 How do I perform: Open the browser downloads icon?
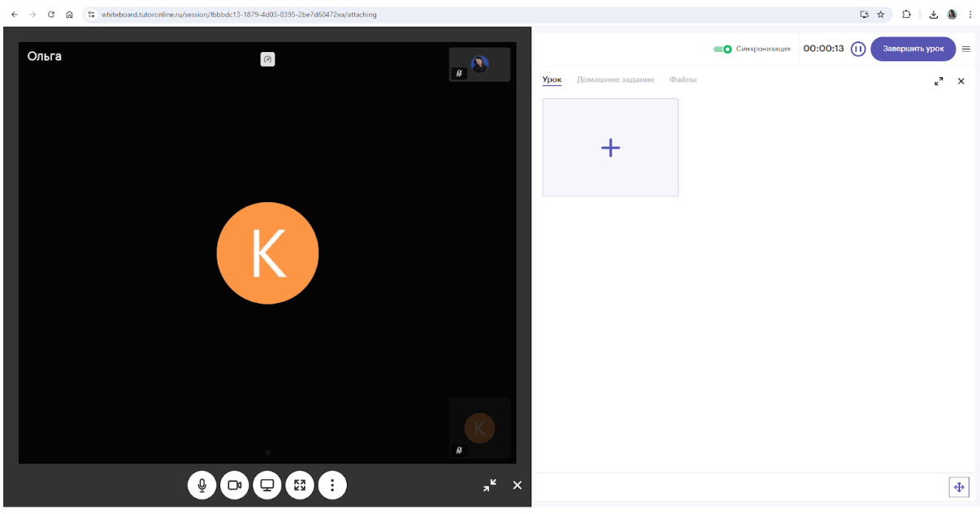pyautogui.click(x=934, y=14)
